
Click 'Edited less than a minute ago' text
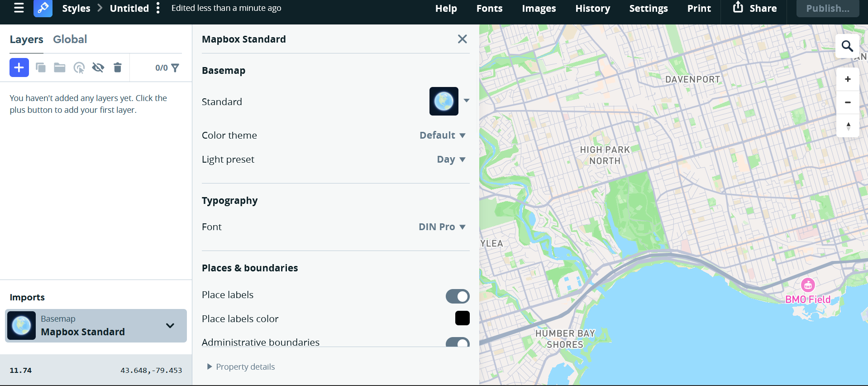pos(226,8)
